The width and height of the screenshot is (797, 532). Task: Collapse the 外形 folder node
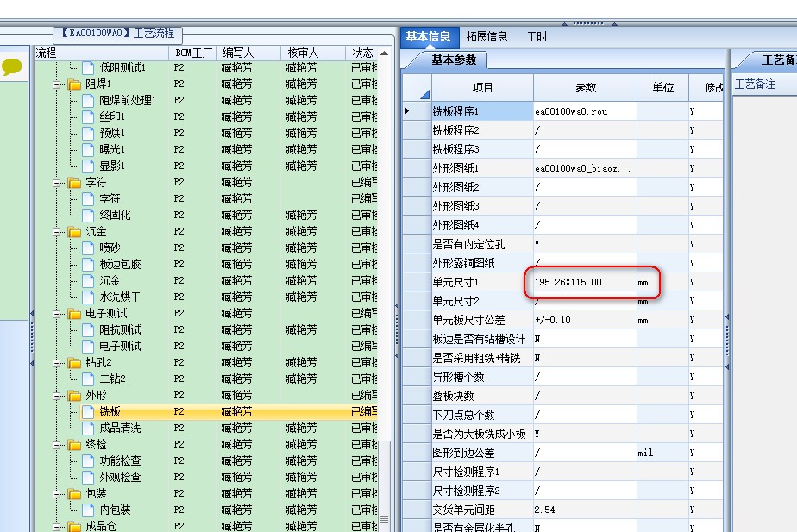click(57, 396)
